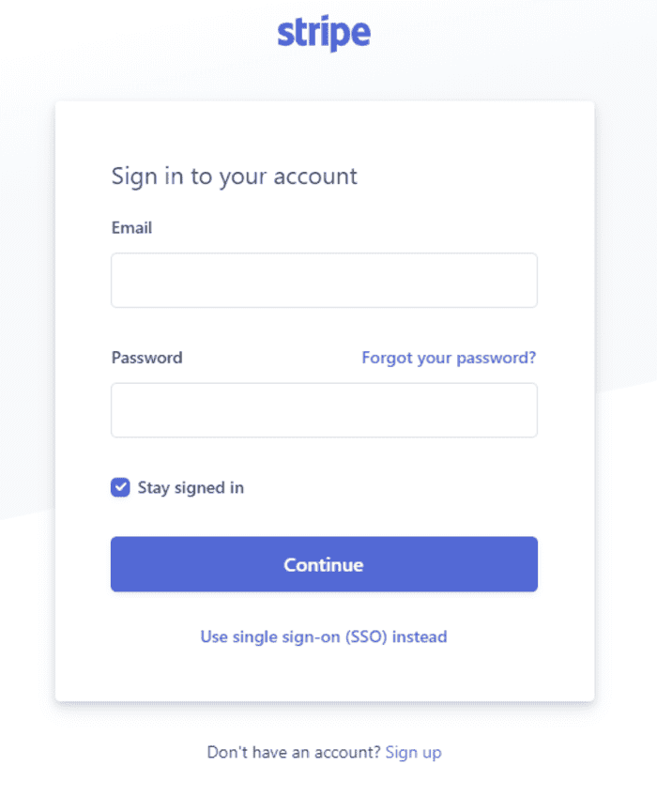The width and height of the screenshot is (657, 812).
Task: Switch to SSO login method
Action: tap(324, 636)
